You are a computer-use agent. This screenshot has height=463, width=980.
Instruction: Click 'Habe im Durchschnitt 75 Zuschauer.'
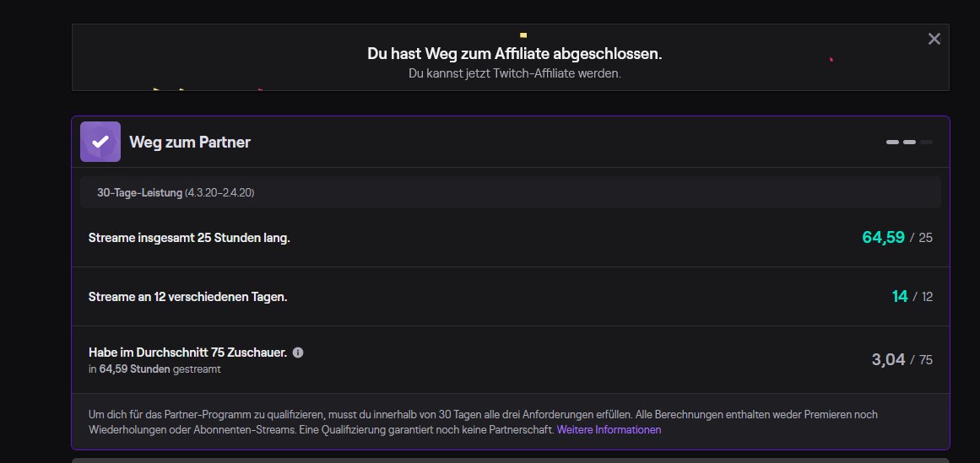coord(187,353)
